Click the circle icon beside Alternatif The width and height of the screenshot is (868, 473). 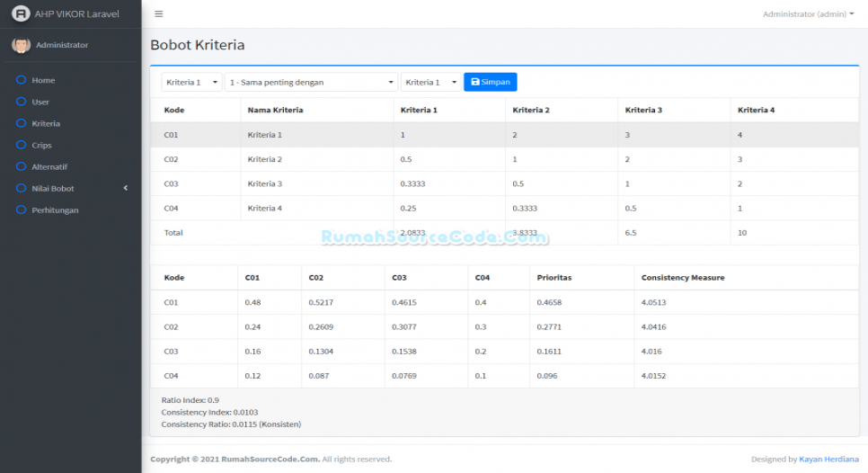coord(21,166)
